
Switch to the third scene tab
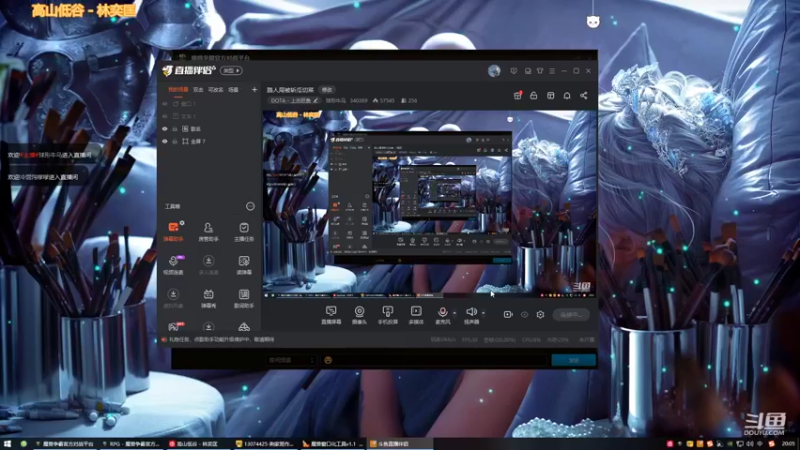pyautogui.click(x=215, y=90)
